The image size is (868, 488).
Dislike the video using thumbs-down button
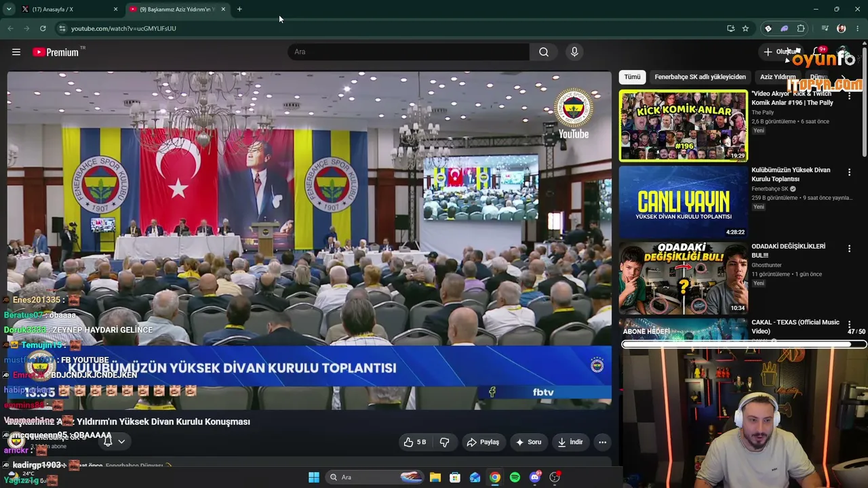coord(445,442)
